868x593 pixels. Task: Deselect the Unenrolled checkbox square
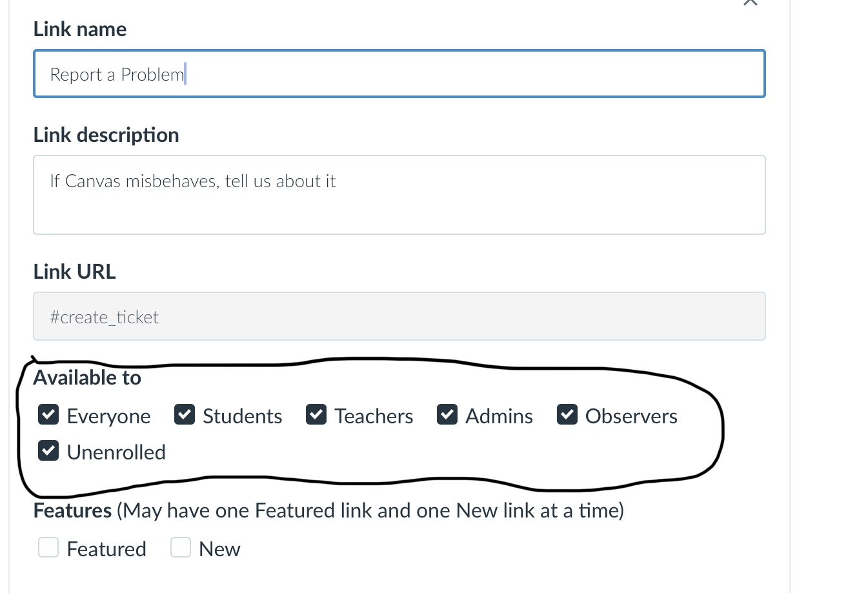coord(48,451)
